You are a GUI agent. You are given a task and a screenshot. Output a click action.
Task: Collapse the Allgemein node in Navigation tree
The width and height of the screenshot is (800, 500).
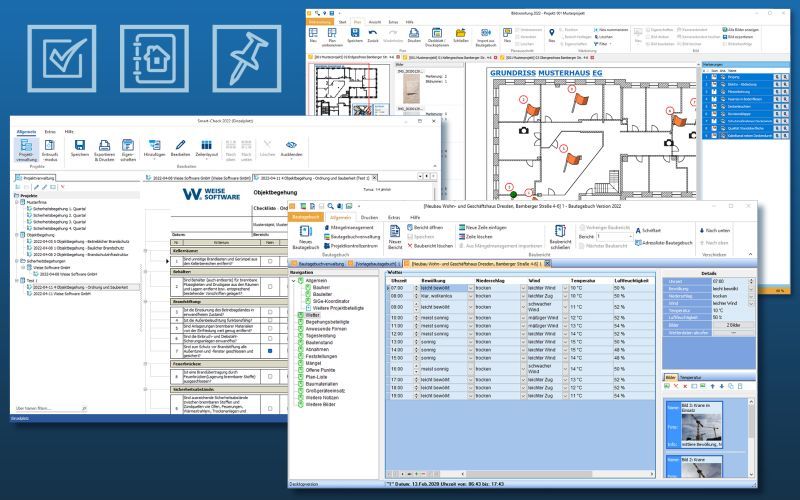(x=296, y=281)
